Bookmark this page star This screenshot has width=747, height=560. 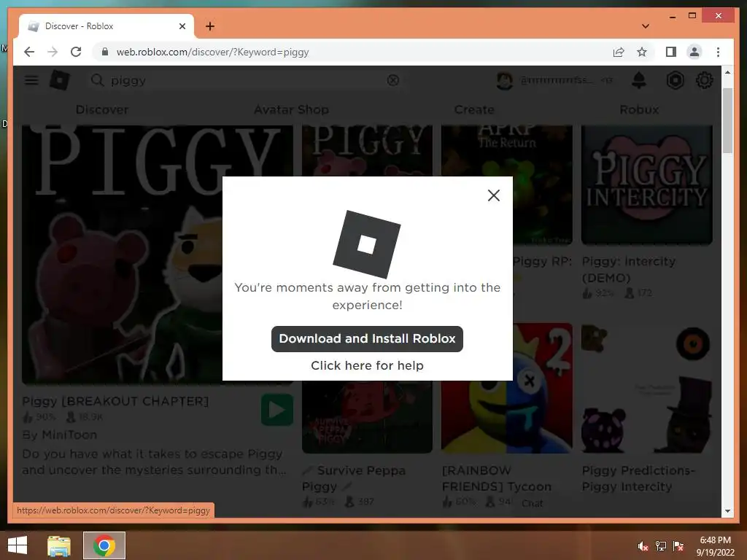[x=642, y=52]
